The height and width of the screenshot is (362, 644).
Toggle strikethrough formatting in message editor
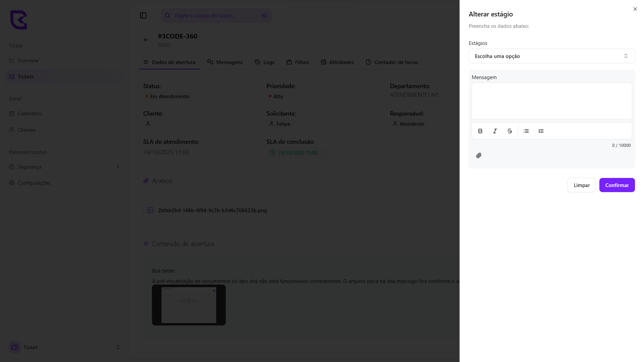coord(509,131)
